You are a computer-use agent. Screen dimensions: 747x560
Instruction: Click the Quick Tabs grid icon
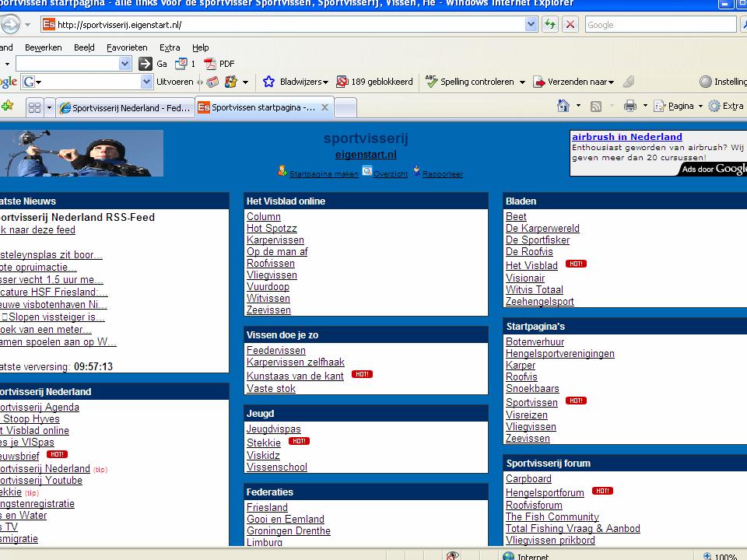(x=34, y=107)
